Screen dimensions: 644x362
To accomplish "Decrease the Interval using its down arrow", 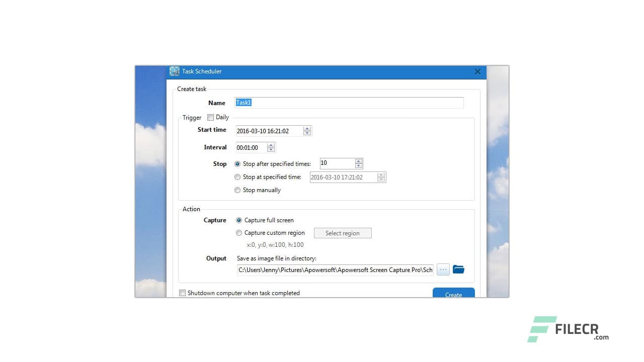I will pos(271,149).
